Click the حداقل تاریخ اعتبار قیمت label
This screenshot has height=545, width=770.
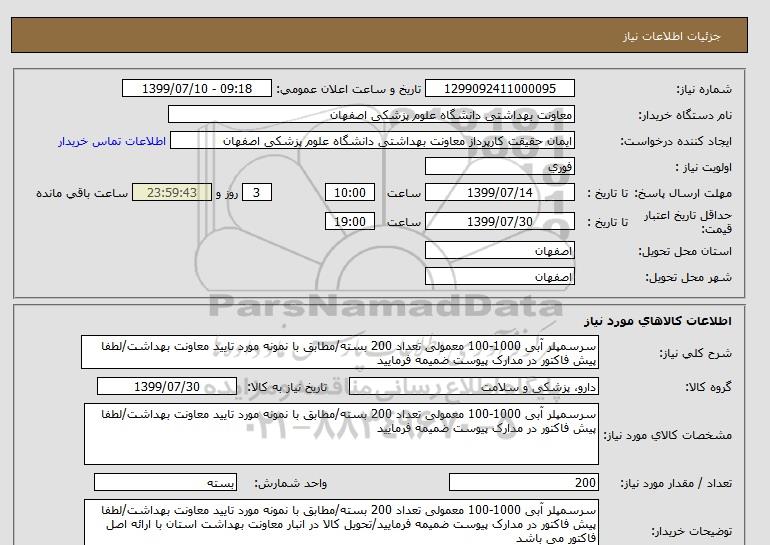coord(688,222)
